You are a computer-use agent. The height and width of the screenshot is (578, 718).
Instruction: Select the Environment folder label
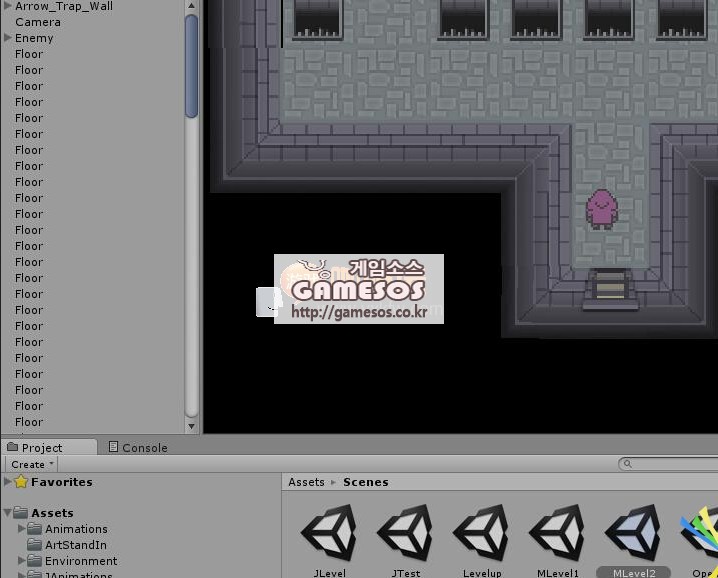81,561
